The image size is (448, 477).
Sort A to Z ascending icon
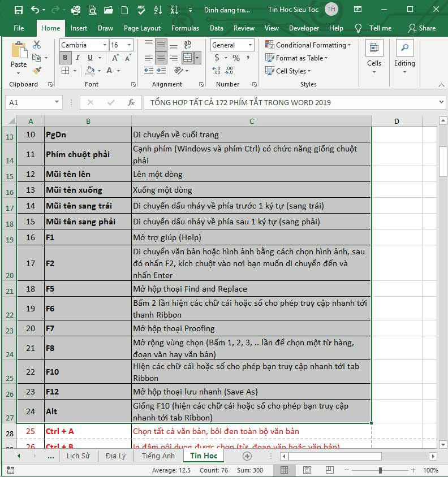tap(158, 10)
